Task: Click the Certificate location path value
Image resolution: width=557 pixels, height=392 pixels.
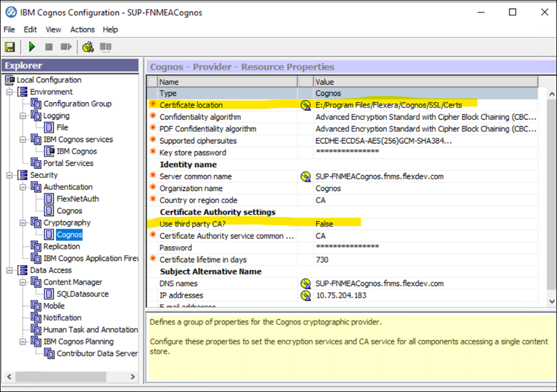Action: [x=389, y=105]
